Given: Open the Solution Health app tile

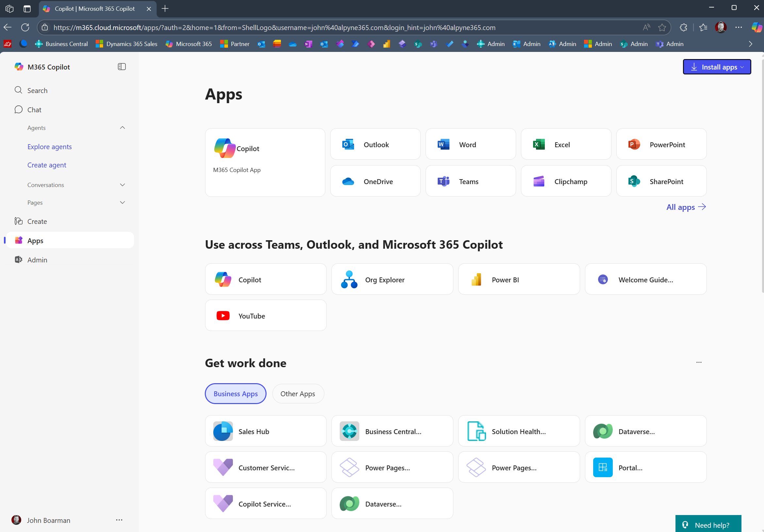Looking at the screenshot, I should click(x=519, y=431).
